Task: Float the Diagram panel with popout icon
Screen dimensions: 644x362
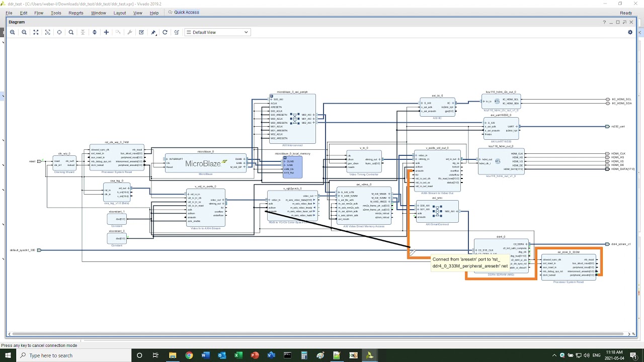Action: coord(624,22)
